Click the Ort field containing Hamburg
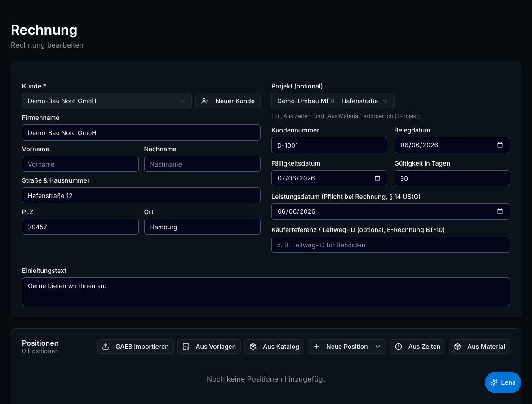Image resolution: width=532 pixels, height=404 pixels. click(202, 227)
